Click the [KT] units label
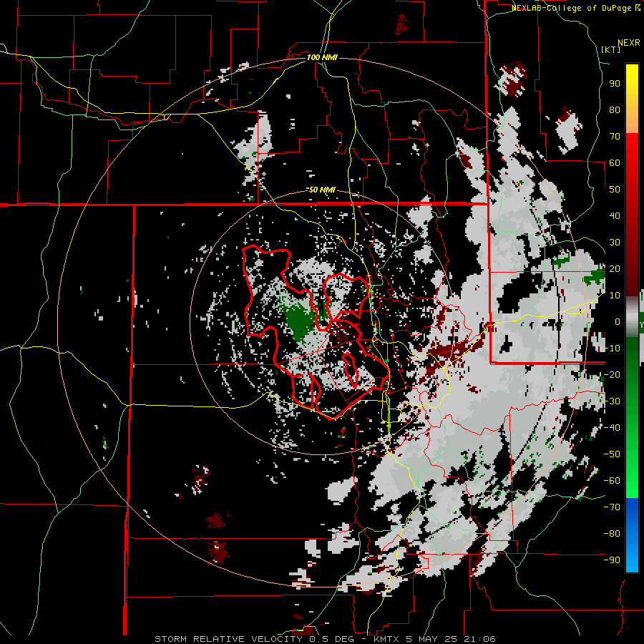 pyautogui.click(x=611, y=49)
